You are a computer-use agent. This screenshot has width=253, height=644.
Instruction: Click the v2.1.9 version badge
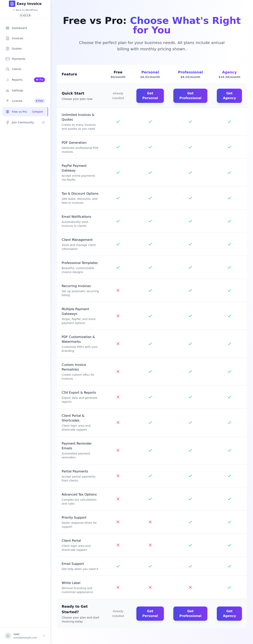25,15
